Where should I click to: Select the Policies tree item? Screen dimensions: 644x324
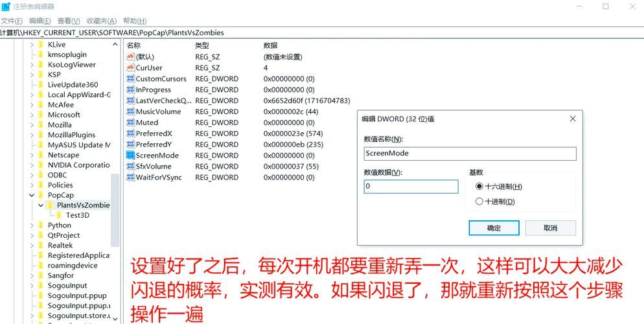click(60, 185)
